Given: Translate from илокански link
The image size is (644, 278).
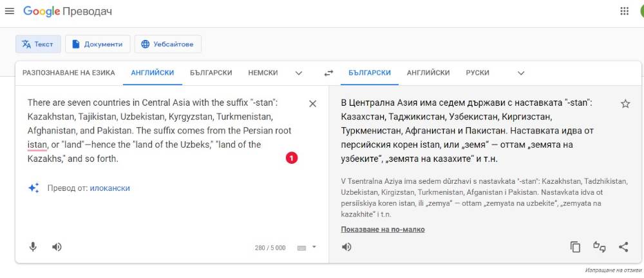Looking at the screenshot, I should tap(109, 188).
